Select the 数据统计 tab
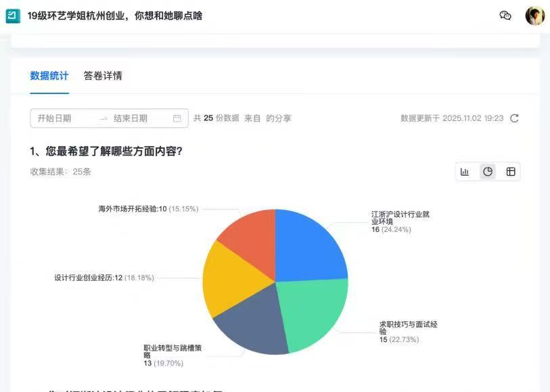This screenshot has width=550, height=392. (x=49, y=76)
